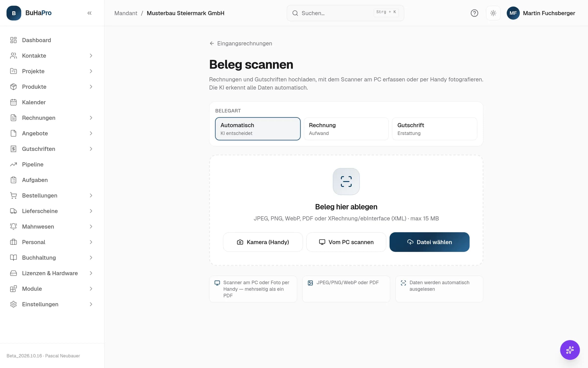Viewport: 588px width, 368px height.
Task: Expand the Angebote submenu chevron
Action: (x=91, y=133)
